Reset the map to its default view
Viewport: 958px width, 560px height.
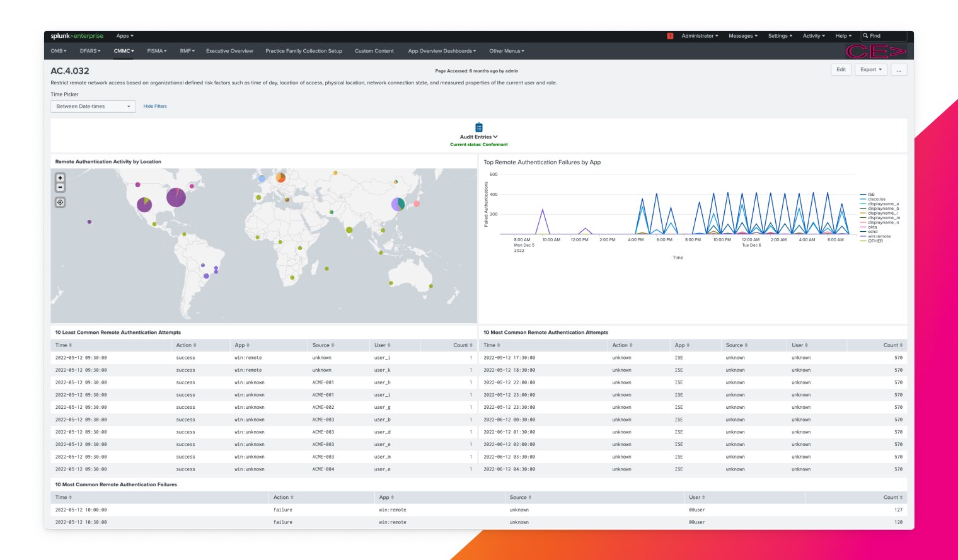(x=61, y=202)
